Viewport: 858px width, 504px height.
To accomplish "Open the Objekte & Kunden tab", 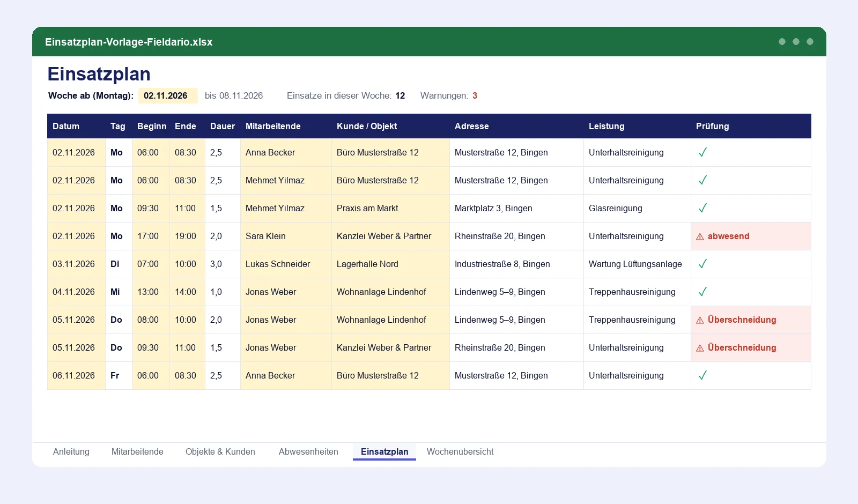I will [220, 451].
